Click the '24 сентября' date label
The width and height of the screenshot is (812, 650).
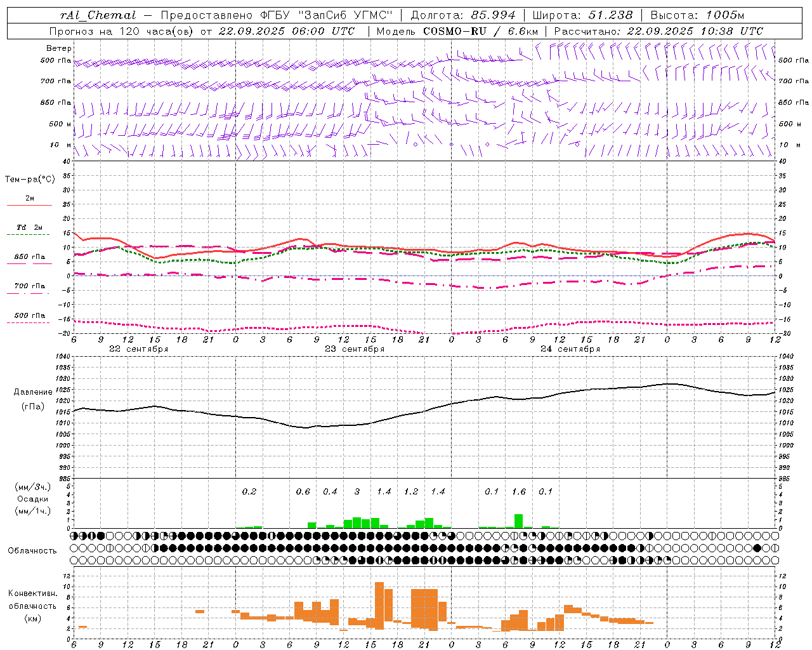point(570,349)
